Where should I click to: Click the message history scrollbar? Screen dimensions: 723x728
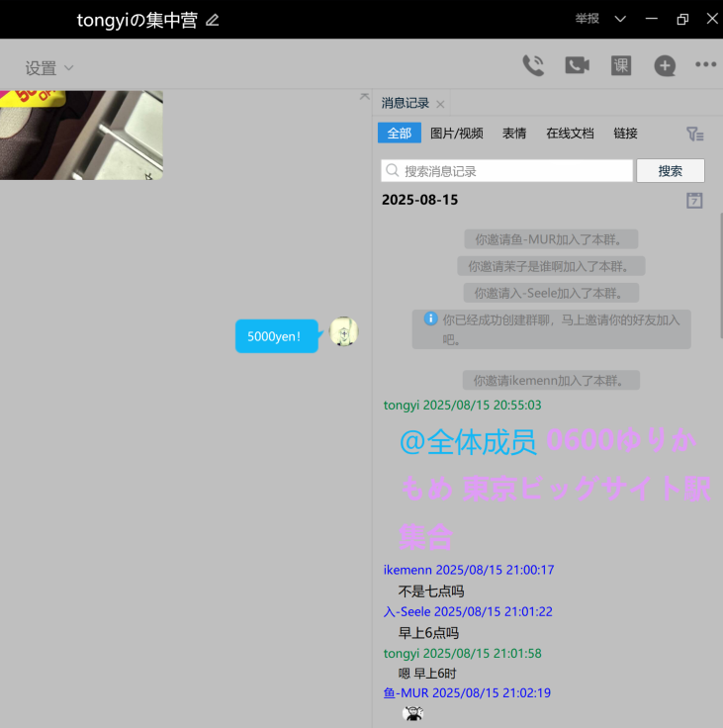(721, 275)
